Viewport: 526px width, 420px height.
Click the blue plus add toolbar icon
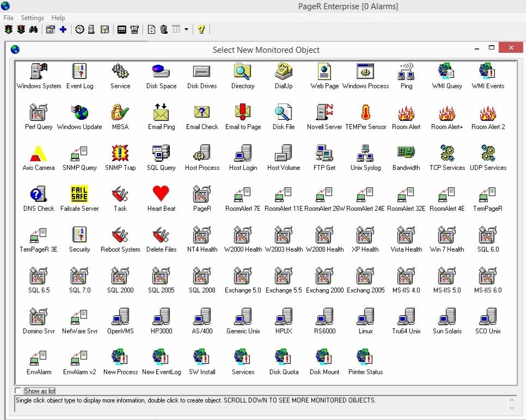[63, 29]
